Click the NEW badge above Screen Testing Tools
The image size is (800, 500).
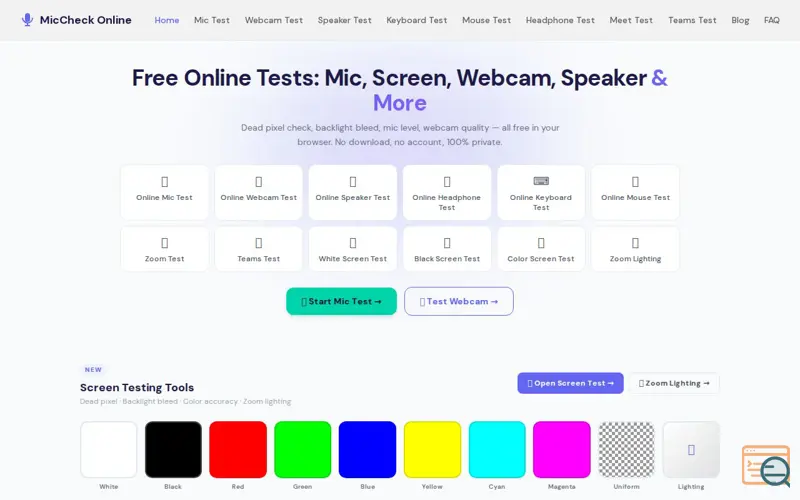pyautogui.click(x=93, y=369)
